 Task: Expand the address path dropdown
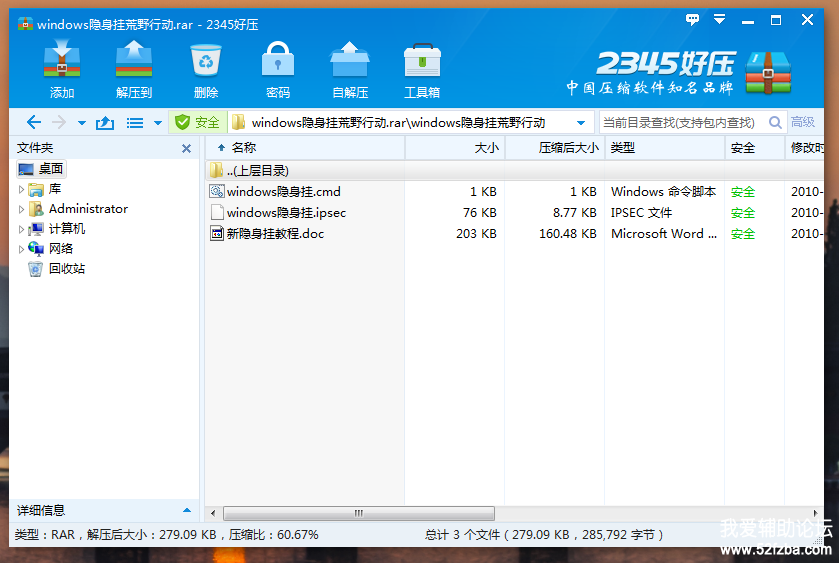(580, 123)
